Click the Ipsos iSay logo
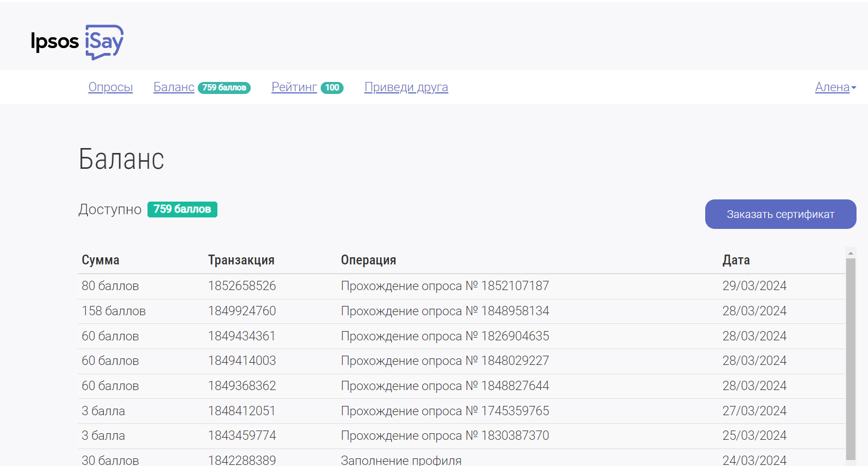 pyautogui.click(x=77, y=42)
